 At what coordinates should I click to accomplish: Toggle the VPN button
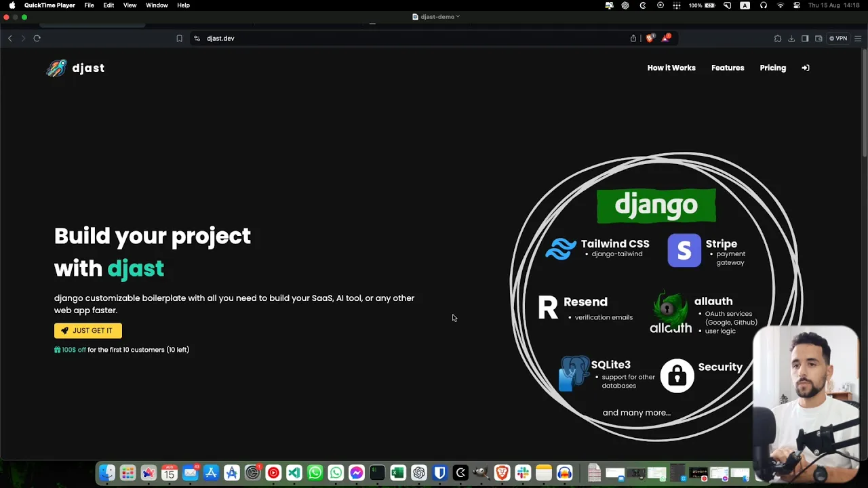[x=838, y=39]
